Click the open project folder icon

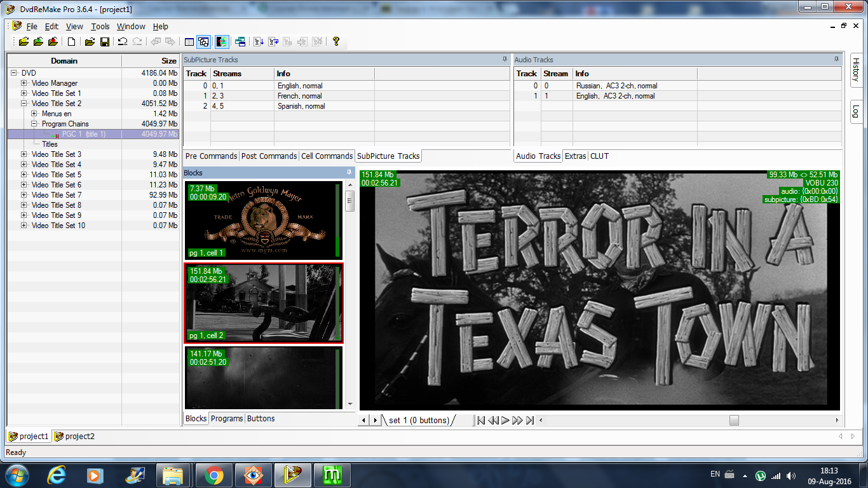point(90,42)
